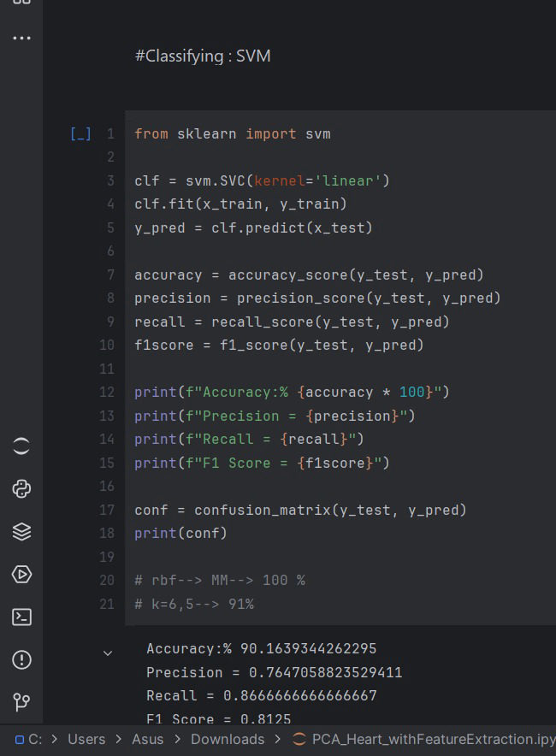Click line number 21 in the gutter
Image resolution: width=556 pixels, height=756 pixels.
click(x=107, y=604)
